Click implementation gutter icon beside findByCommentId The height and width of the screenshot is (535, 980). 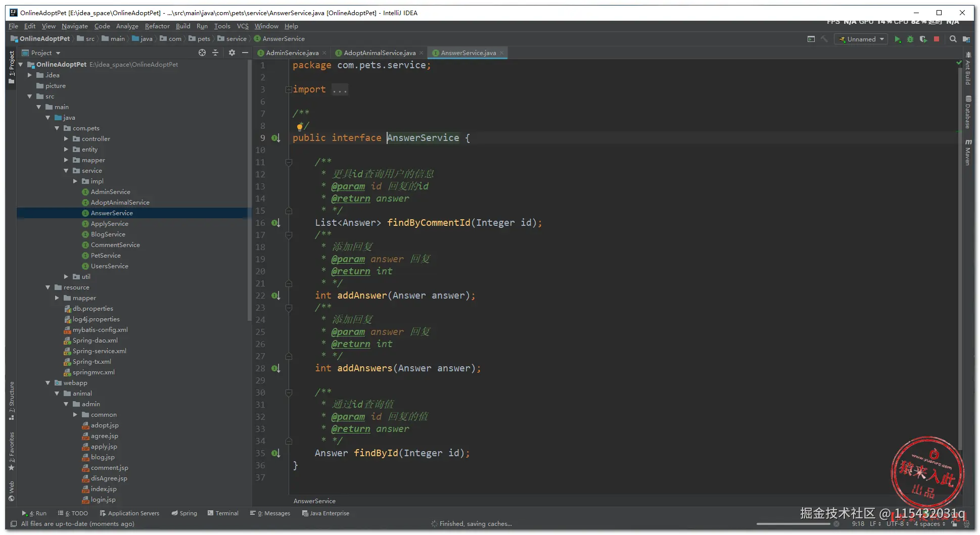[x=275, y=223]
